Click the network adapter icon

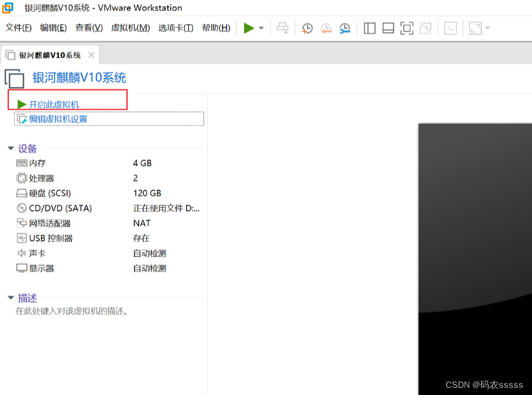[22, 223]
